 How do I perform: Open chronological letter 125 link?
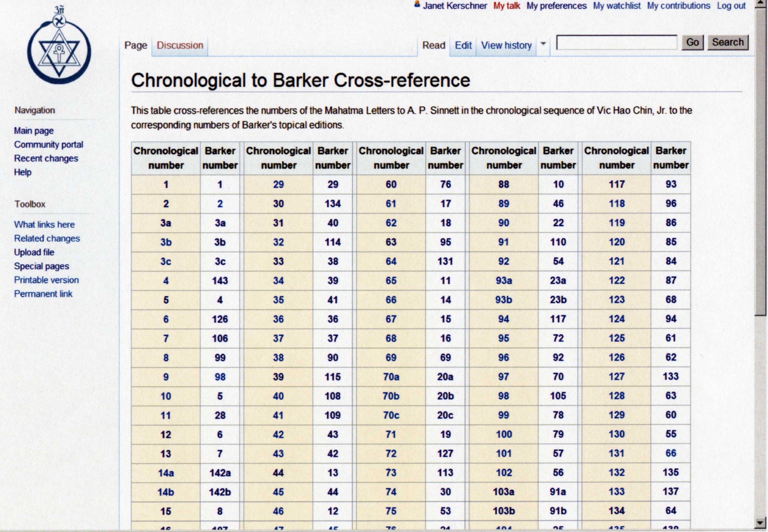coord(617,338)
